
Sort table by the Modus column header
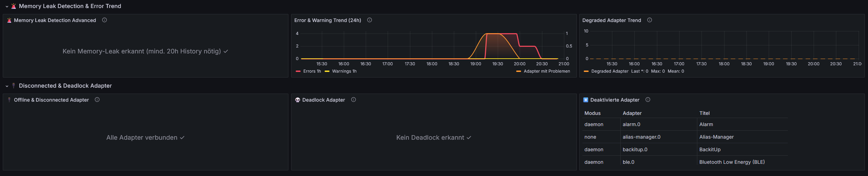click(x=592, y=113)
